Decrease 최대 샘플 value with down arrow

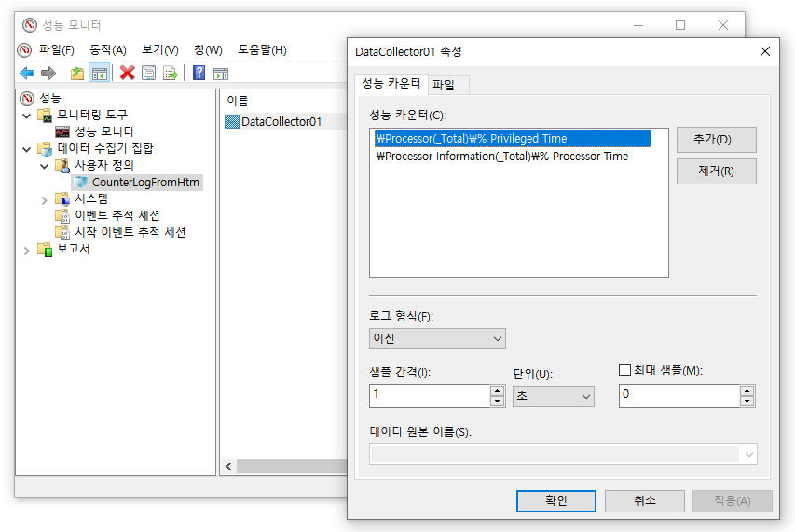coord(747,402)
